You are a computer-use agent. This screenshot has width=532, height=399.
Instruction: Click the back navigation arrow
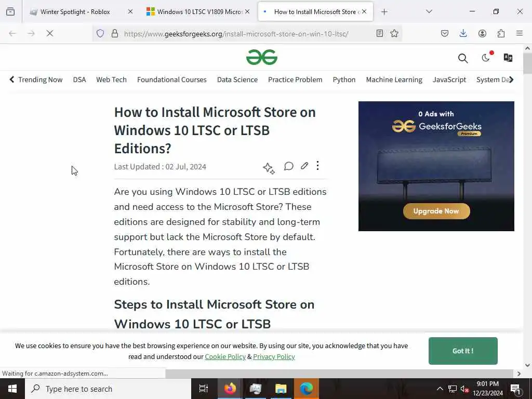12,33
